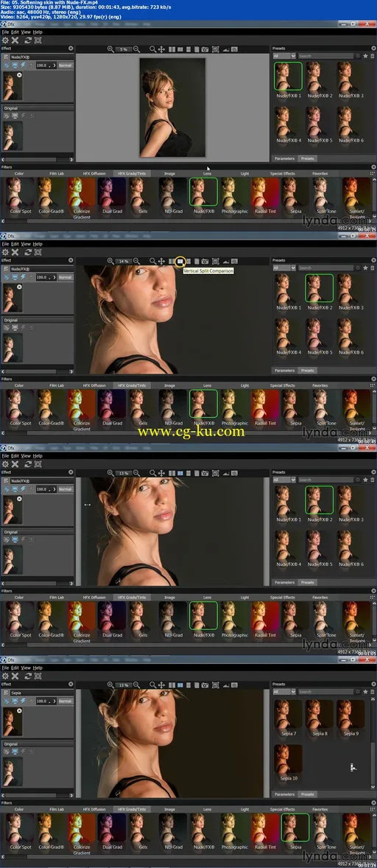The width and height of the screenshot is (377, 868).
Task: Open the Normal blend mode dropdown in the Sepia effect row
Action: [x=66, y=701]
